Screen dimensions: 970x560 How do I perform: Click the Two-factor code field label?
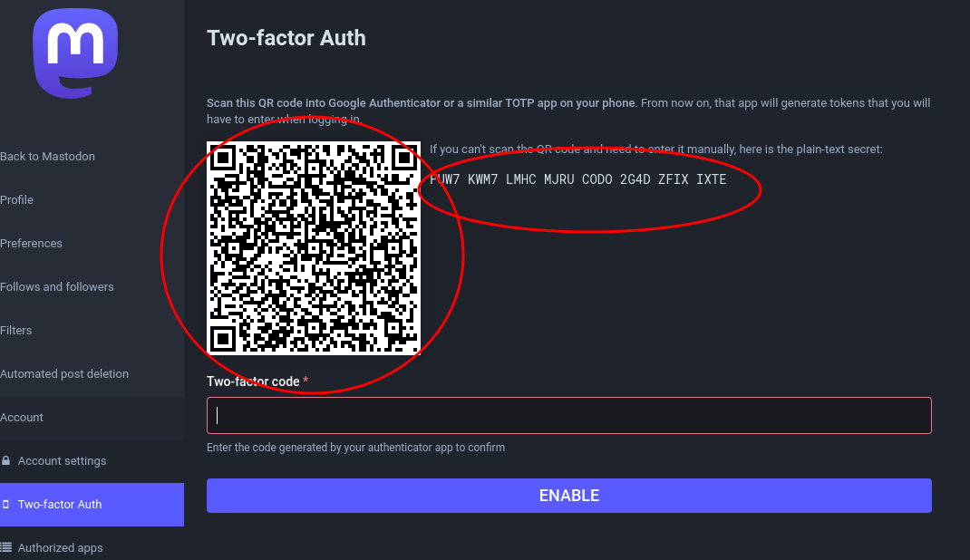(x=253, y=381)
